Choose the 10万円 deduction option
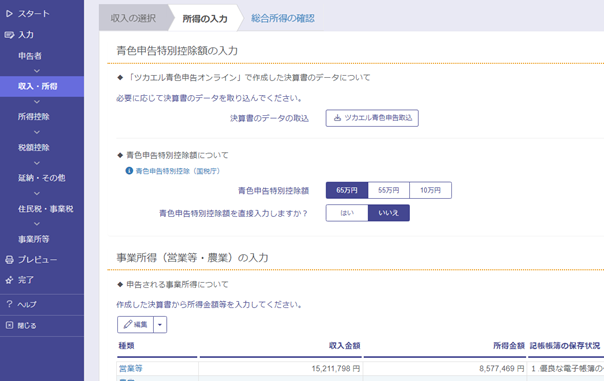Screen dimensions: 604x381 [x=430, y=190]
